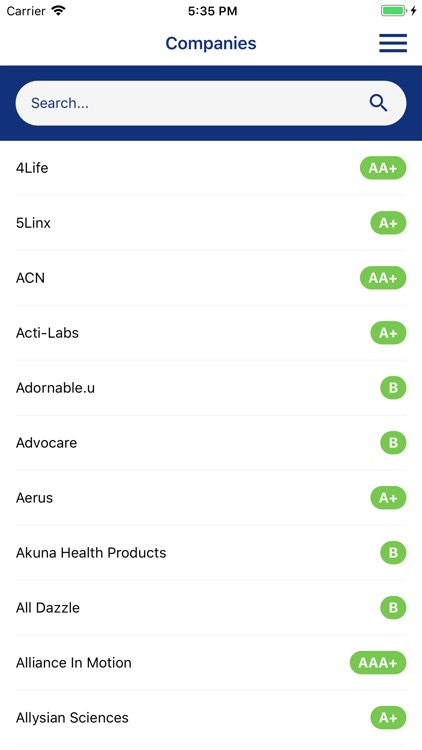422x750 pixels.
Task: Tap the B badge beside Akuna Health Products
Action: point(393,552)
